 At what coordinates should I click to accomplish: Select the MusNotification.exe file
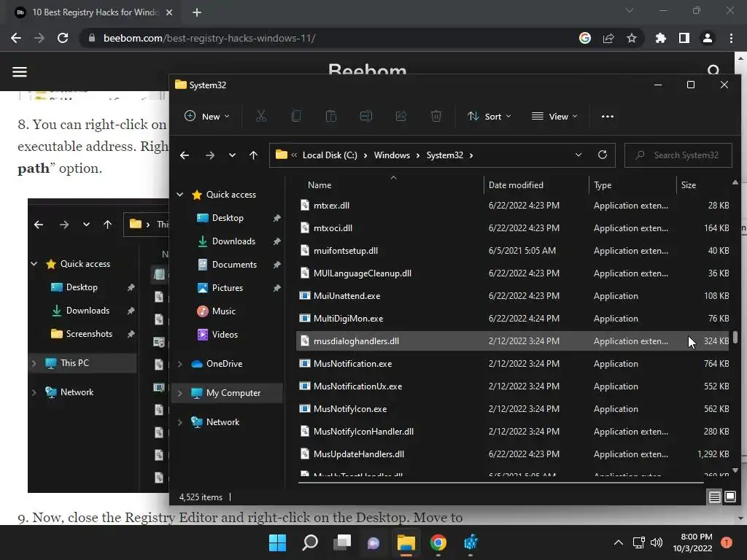pyautogui.click(x=513, y=364)
